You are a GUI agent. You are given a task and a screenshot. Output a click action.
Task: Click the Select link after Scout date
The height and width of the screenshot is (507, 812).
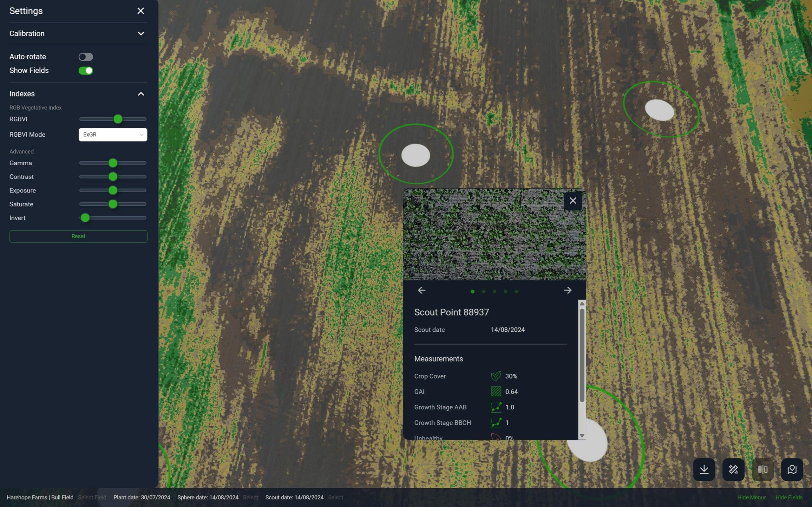(335, 497)
